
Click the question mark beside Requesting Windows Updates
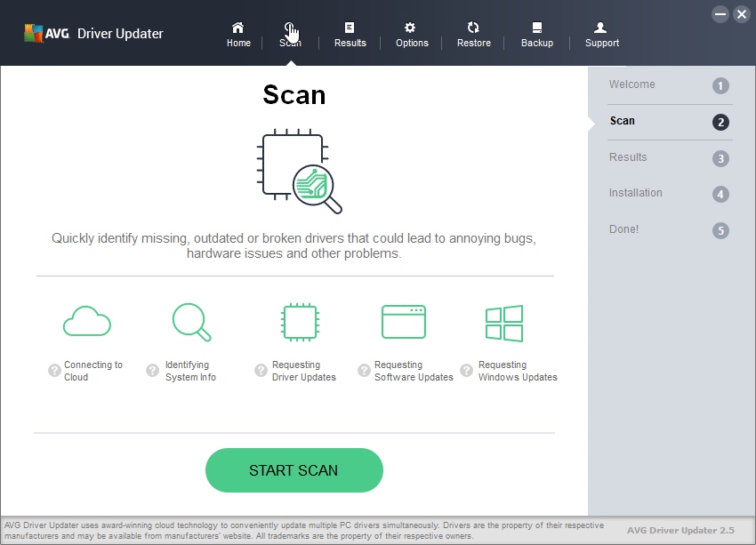[466, 371]
